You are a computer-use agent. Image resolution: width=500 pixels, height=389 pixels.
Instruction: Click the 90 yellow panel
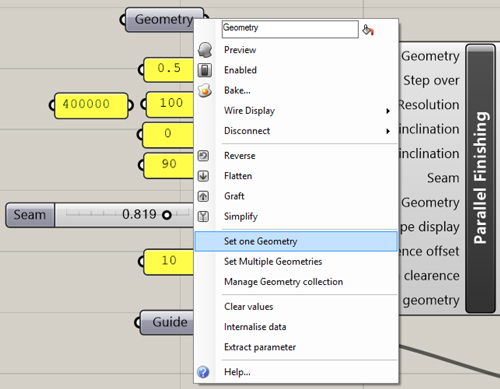(169, 165)
